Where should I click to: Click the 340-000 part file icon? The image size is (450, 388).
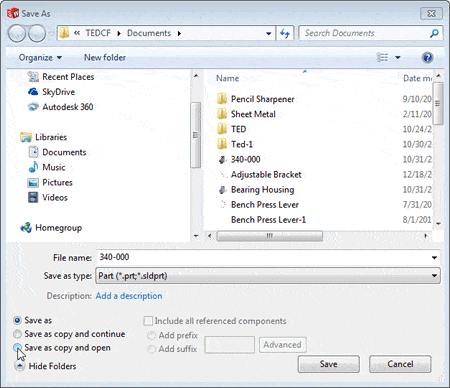tap(222, 159)
